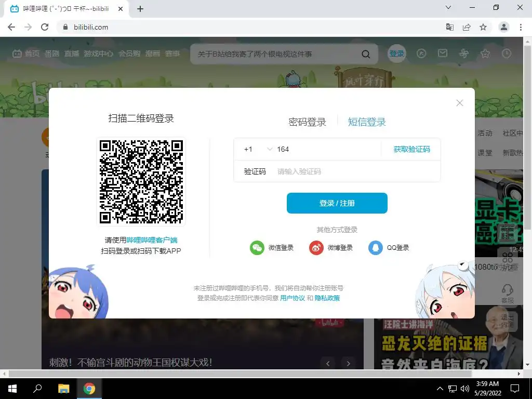Screen dimensions: 532x399
Task: Click the 登录 avatar in header
Action: click(396, 54)
